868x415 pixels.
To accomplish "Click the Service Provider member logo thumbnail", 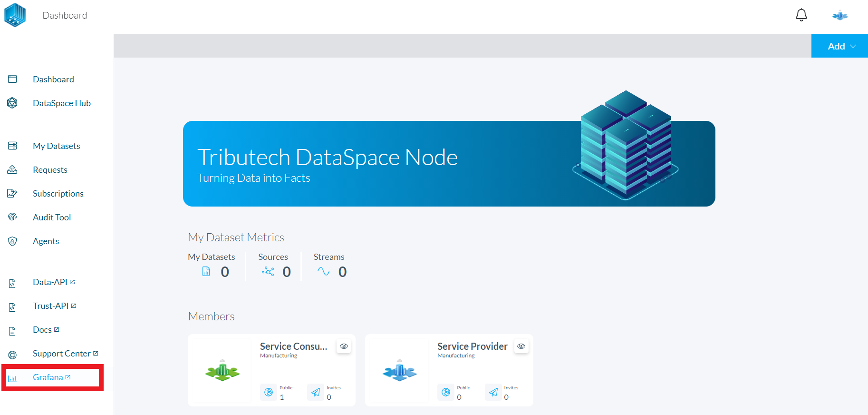I will tap(400, 370).
